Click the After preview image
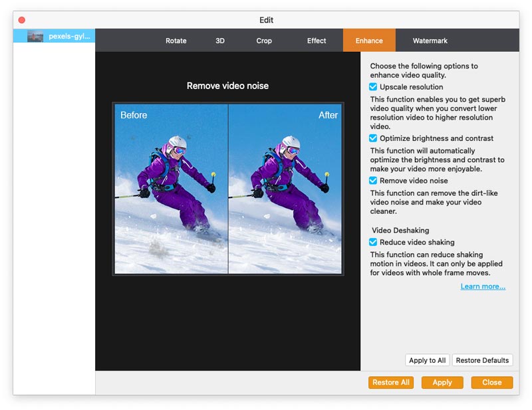The width and height of the screenshot is (532, 410). click(285, 189)
